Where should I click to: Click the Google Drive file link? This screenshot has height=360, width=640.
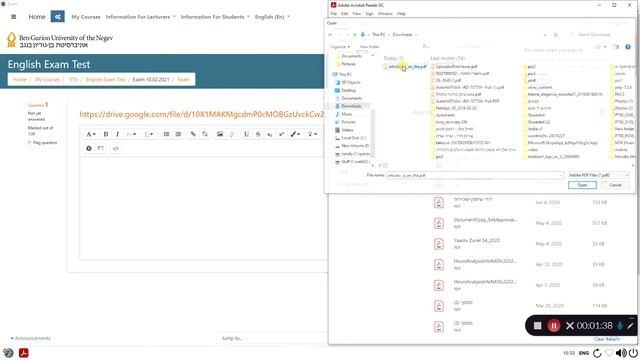point(202,114)
